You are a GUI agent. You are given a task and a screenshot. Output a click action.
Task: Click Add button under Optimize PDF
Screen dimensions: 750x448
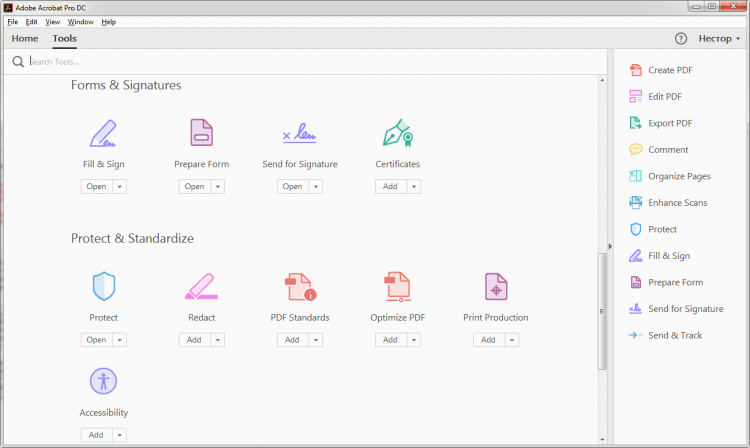click(x=391, y=340)
